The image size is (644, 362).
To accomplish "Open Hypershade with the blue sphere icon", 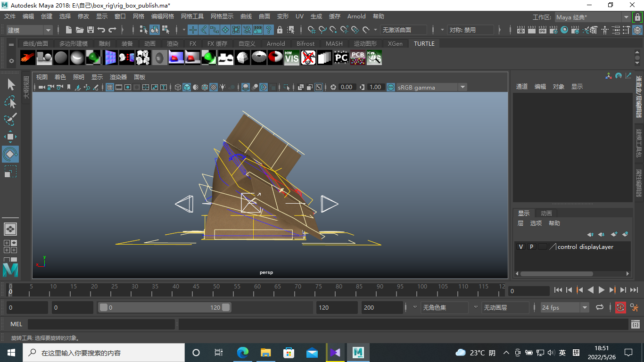I will [x=565, y=30].
